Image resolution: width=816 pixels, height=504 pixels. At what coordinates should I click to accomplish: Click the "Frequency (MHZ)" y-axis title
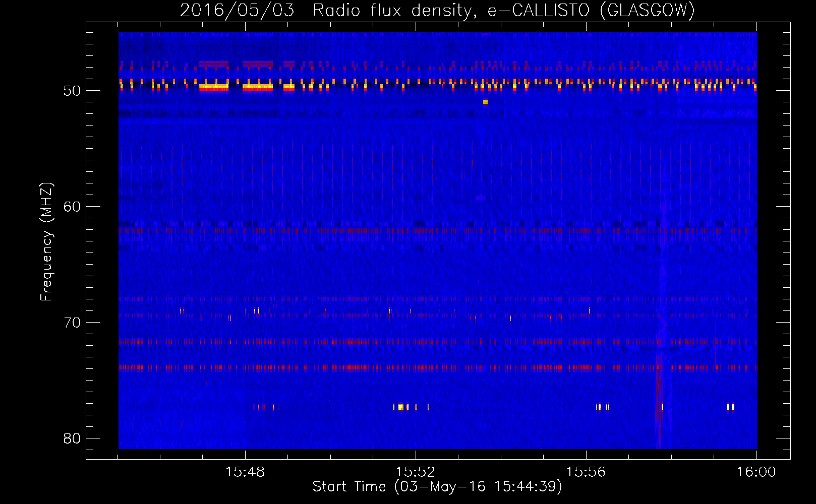pyautogui.click(x=46, y=242)
